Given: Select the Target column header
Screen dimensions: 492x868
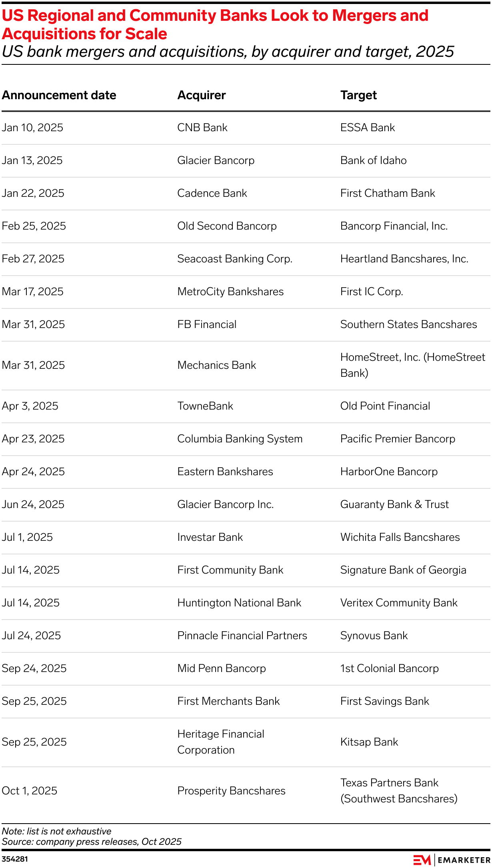Looking at the screenshot, I should pos(358,95).
